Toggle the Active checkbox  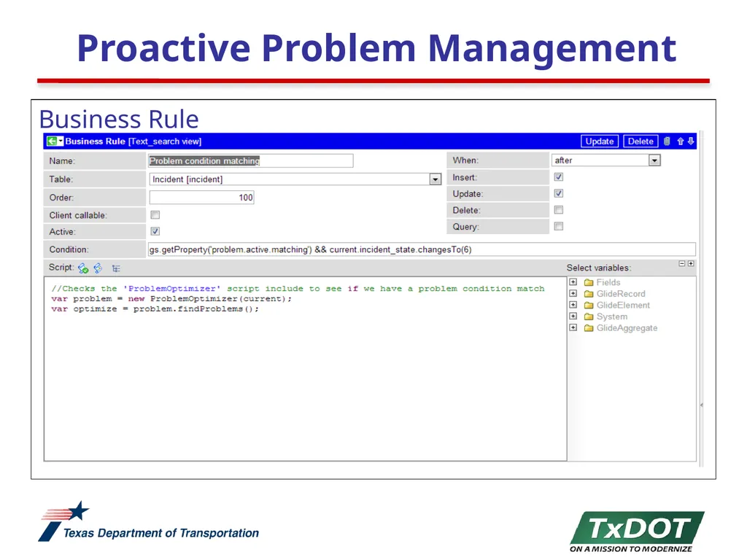[155, 231]
